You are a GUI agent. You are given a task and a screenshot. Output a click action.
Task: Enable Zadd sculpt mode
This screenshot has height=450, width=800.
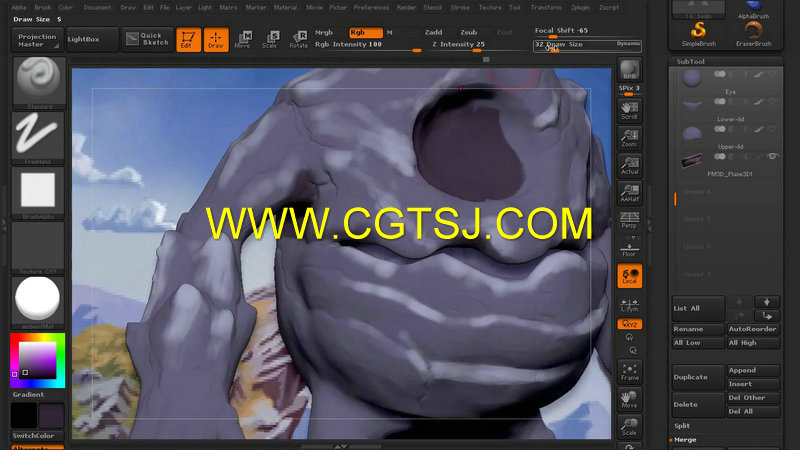coord(434,32)
